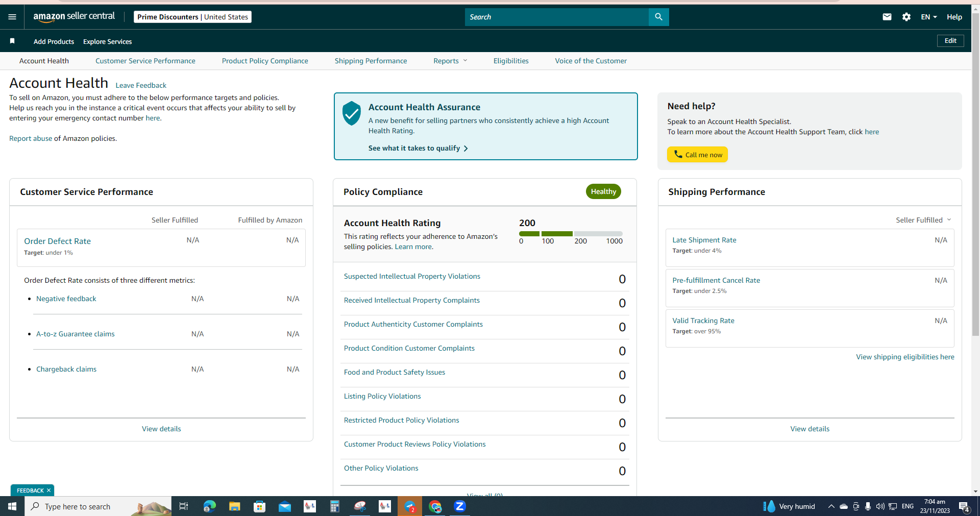The width and height of the screenshot is (980, 516).
Task: Open Restricted Product Policy Violations
Action: pos(401,420)
